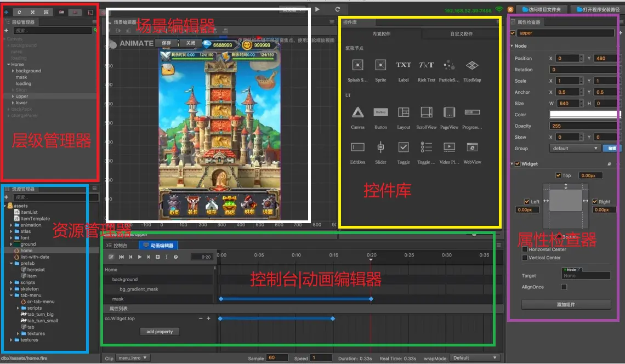Select the Button UI control
625x364 pixels.
pos(380,112)
